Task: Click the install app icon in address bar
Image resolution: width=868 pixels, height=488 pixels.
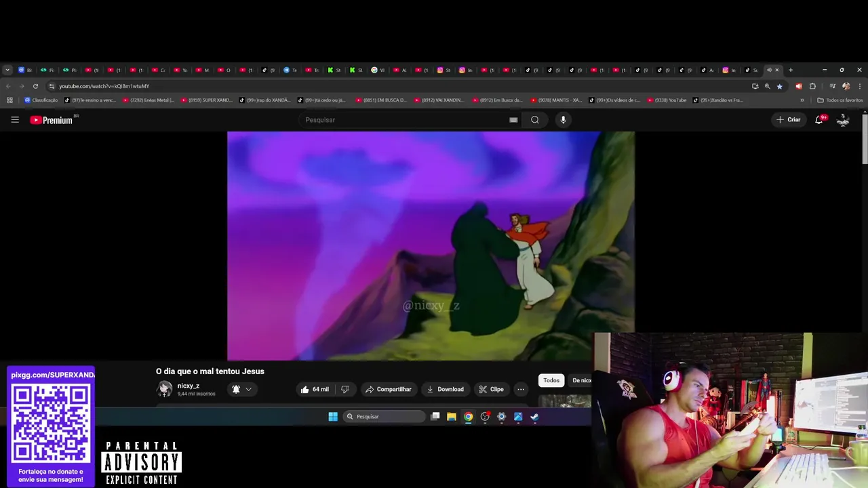Action: pos(755,86)
